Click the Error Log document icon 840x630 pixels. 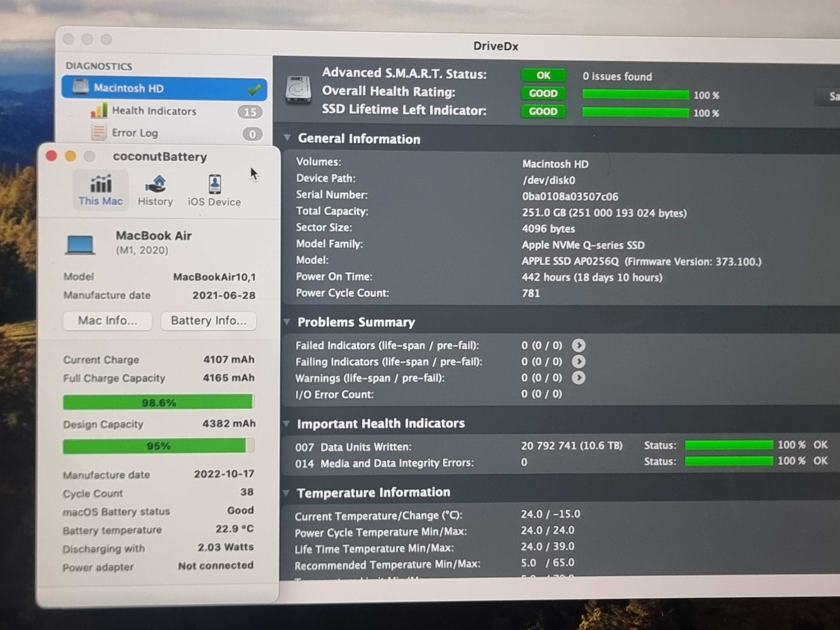[99, 133]
